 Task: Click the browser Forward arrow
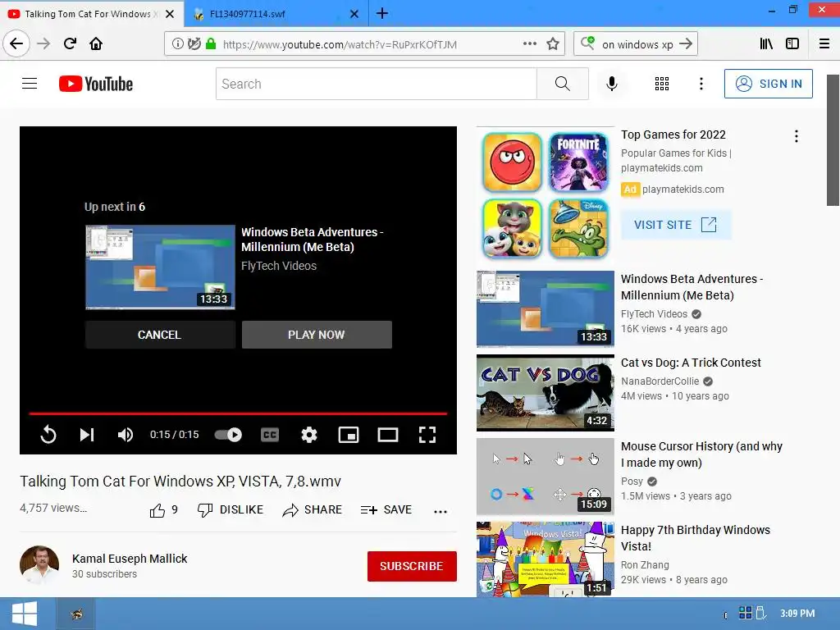[x=43, y=43]
